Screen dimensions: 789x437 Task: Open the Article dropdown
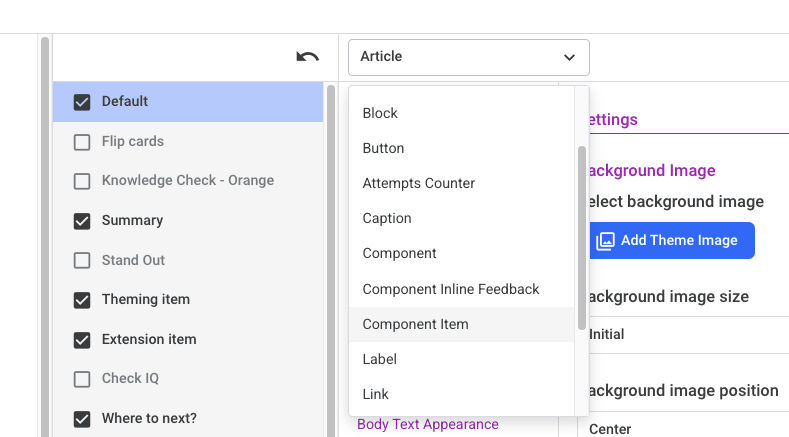pos(468,57)
